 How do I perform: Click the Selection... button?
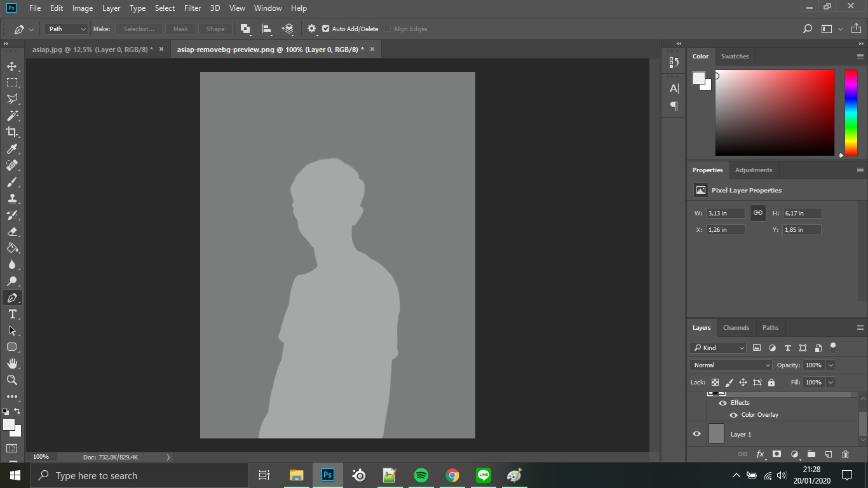(139, 29)
